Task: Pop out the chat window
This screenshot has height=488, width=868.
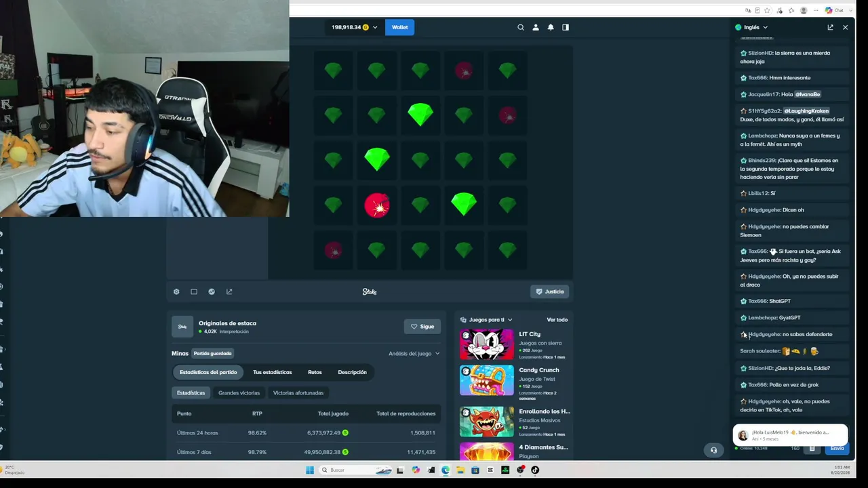Action: 830,27
